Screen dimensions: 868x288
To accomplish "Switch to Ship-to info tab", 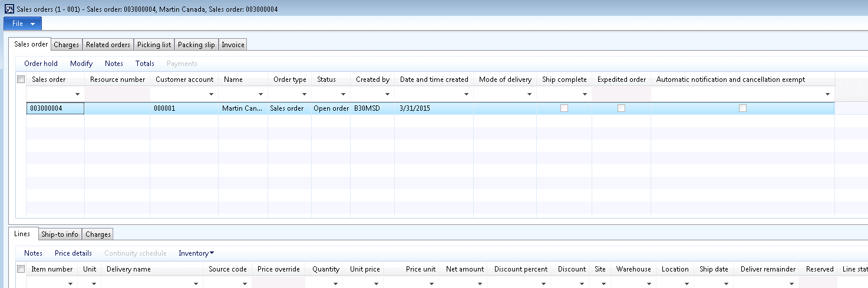I will tap(60, 234).
